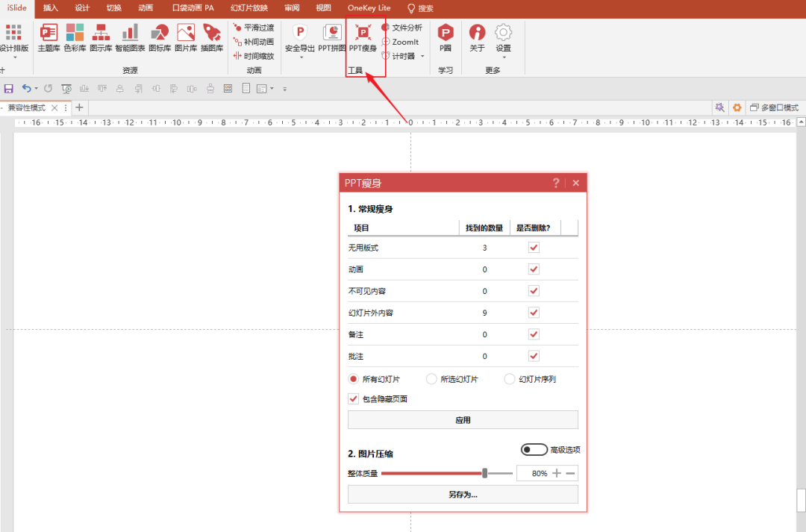Open the layout icon dropdown in quick access toolbar
Viewport: 806px width, 532px height.
tap(272, 88)
